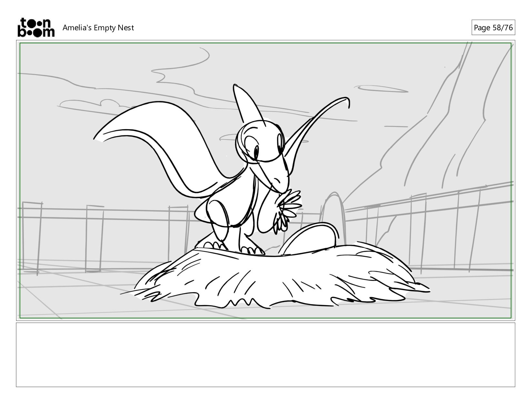The height and width of the screenshot is (411, 532).
Task: Select the title "Amelia's Empty Nest"
Action: pos(98,28)
